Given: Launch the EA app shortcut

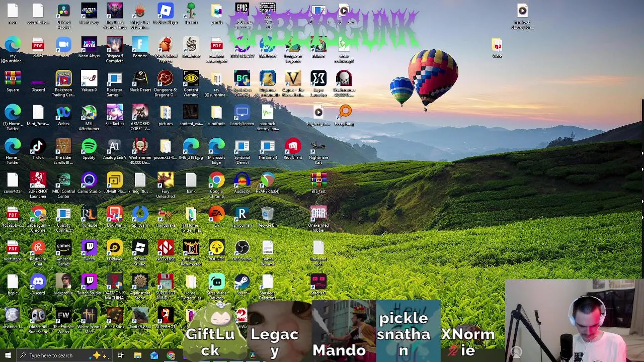Looking at the screenshot, I should pos(216,217).
